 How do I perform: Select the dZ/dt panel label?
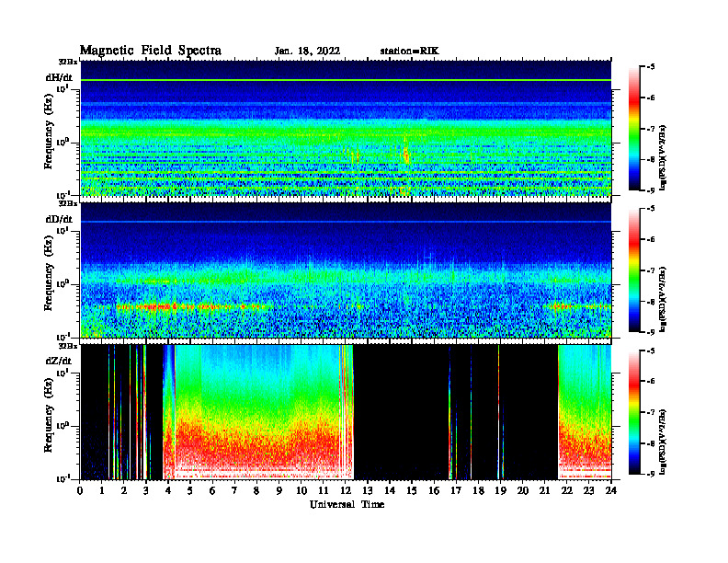click(59, 361)
